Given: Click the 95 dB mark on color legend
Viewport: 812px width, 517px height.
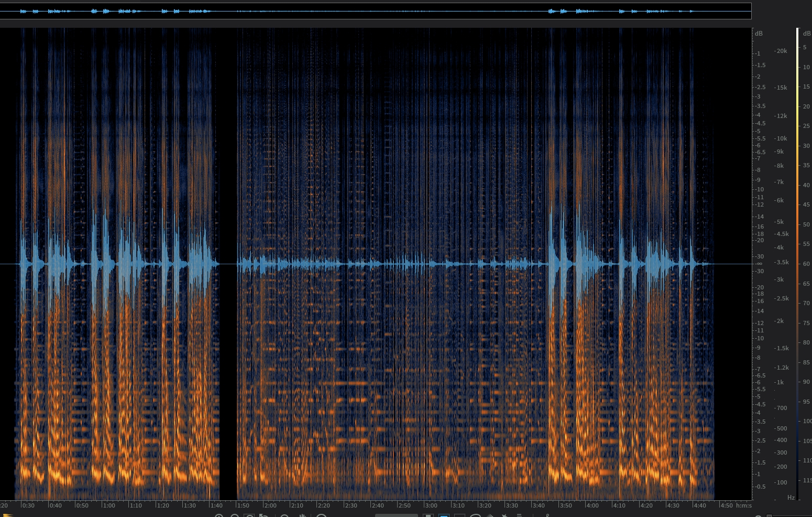Looking at the screenshot, I should coord(806,402).
